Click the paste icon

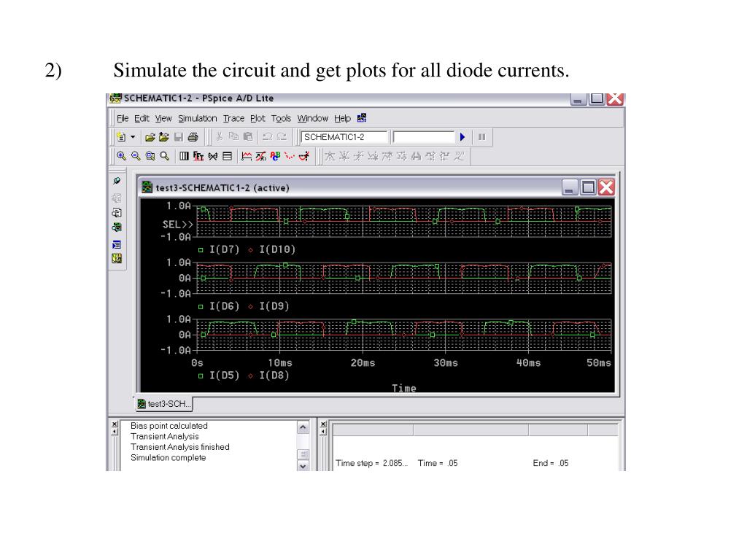[x=248, y=137]
